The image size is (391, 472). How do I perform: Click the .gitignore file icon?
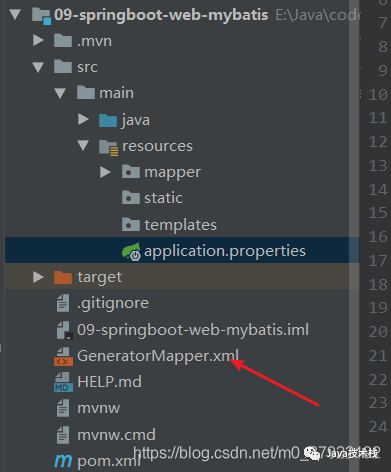pyautogui.click(x=63, y=303)
